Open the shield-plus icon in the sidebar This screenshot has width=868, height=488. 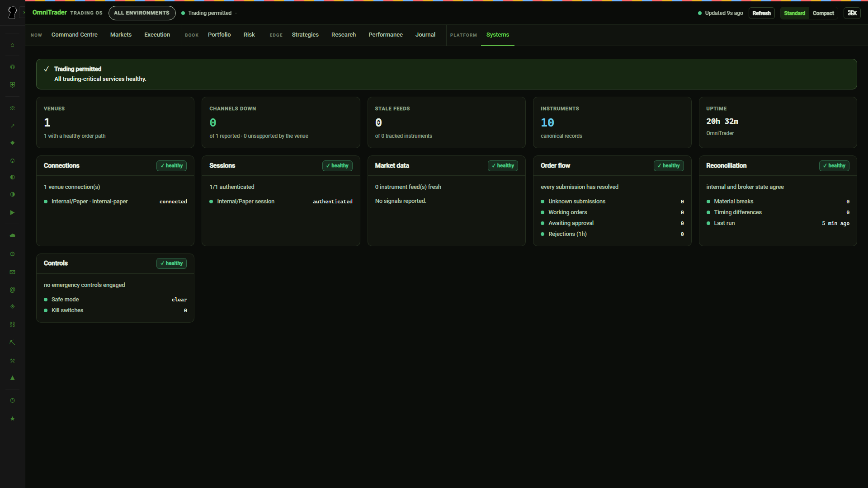point(12,84)
